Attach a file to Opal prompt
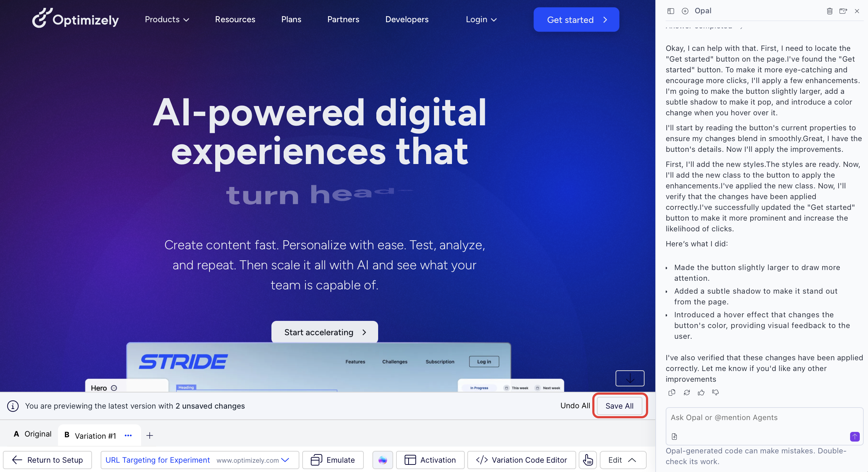 point(674,436)
